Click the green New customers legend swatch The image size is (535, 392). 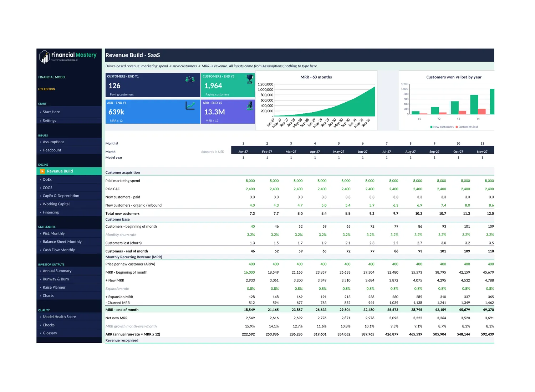[x=432, y=127]
